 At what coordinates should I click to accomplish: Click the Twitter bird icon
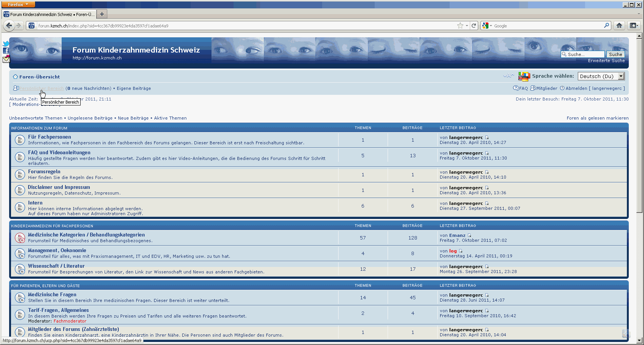tap(6, 44)
